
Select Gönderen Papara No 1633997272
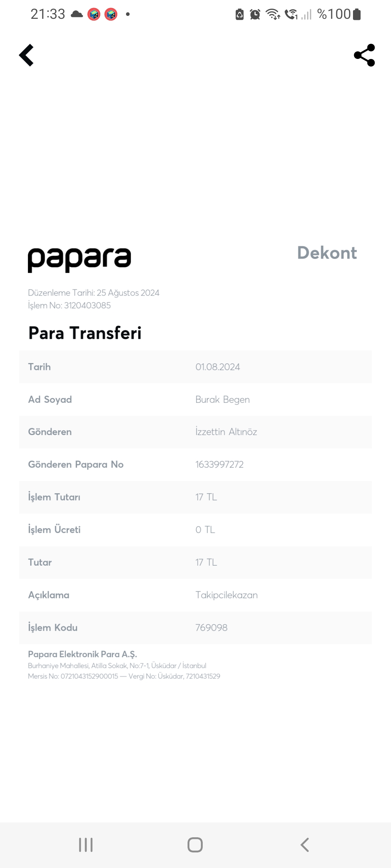(219, 464)
